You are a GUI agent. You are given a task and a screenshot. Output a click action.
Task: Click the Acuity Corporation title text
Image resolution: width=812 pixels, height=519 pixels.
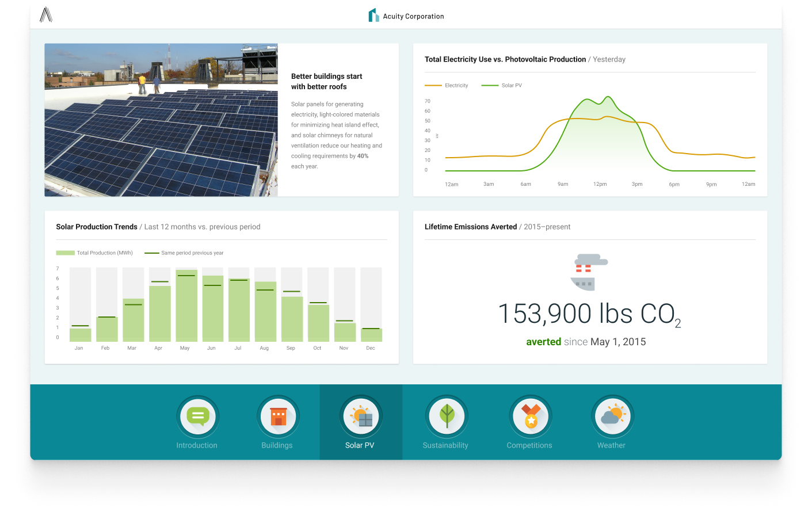[413, 17]
